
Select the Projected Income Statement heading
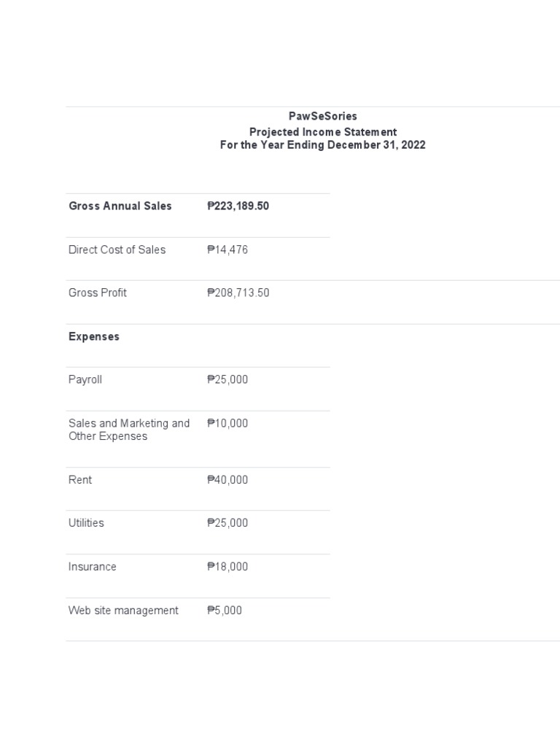[x=322, y=132]
